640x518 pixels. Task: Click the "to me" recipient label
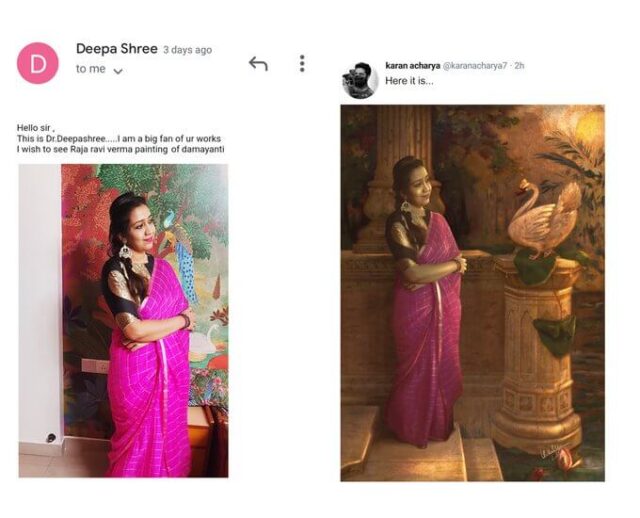[x=88, y=69]
